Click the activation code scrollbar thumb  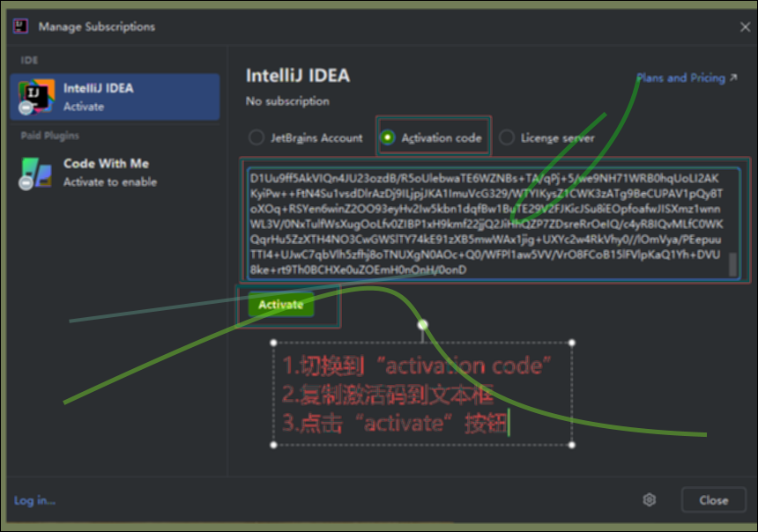point(732,265)
